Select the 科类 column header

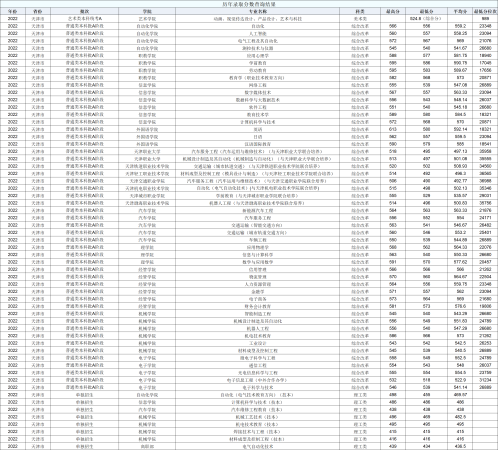click(360, 11)
